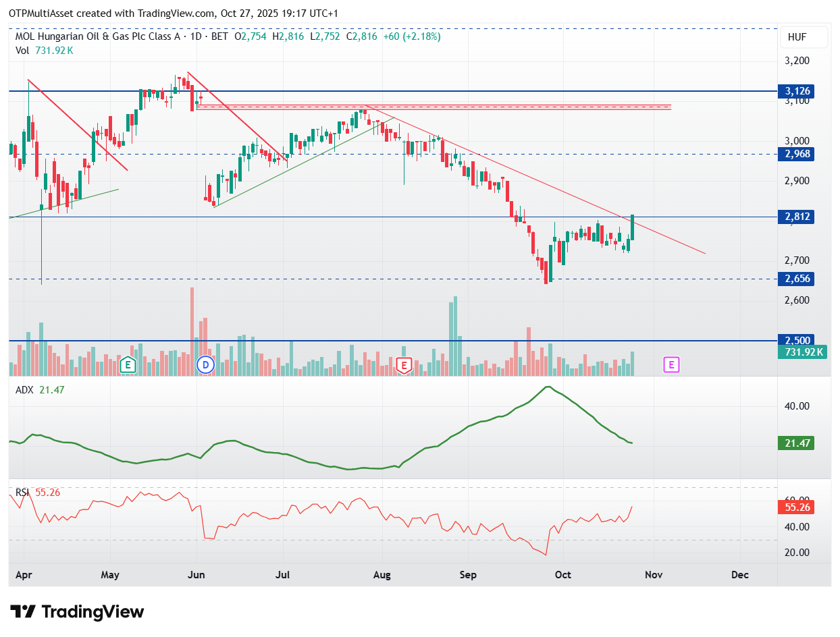The height and width of the screenshot is (637, 840).
Task: Click the 2,700 price axis tick
Action: (x=797, y=260)
